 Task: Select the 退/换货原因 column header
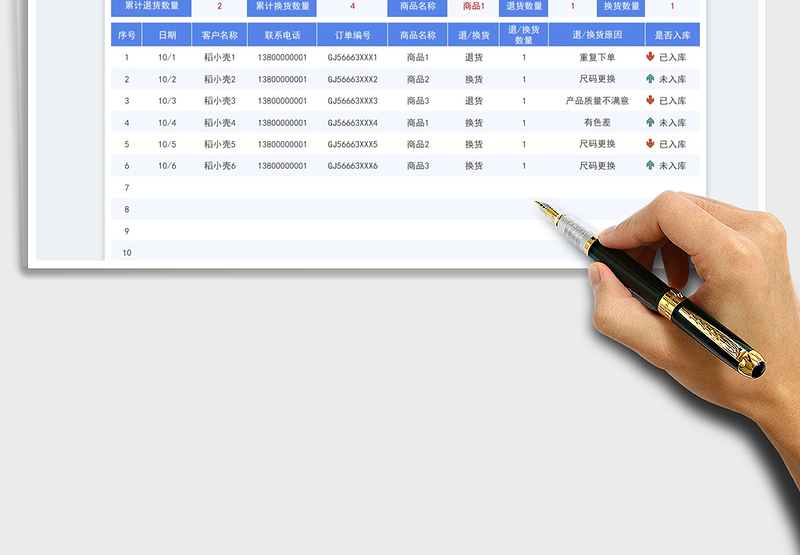tap(598, 35)
